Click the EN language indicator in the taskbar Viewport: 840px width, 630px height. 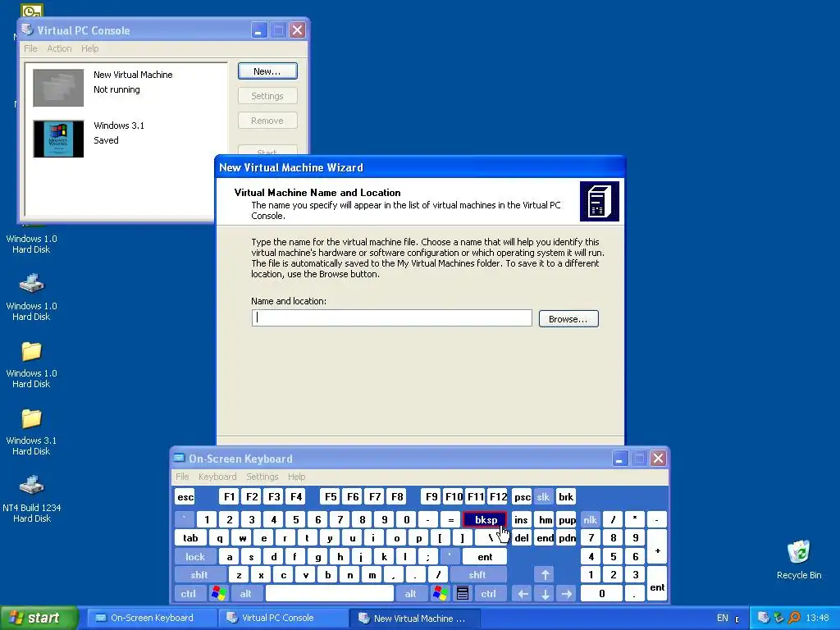pyautogui.click(x=722, y=618)
